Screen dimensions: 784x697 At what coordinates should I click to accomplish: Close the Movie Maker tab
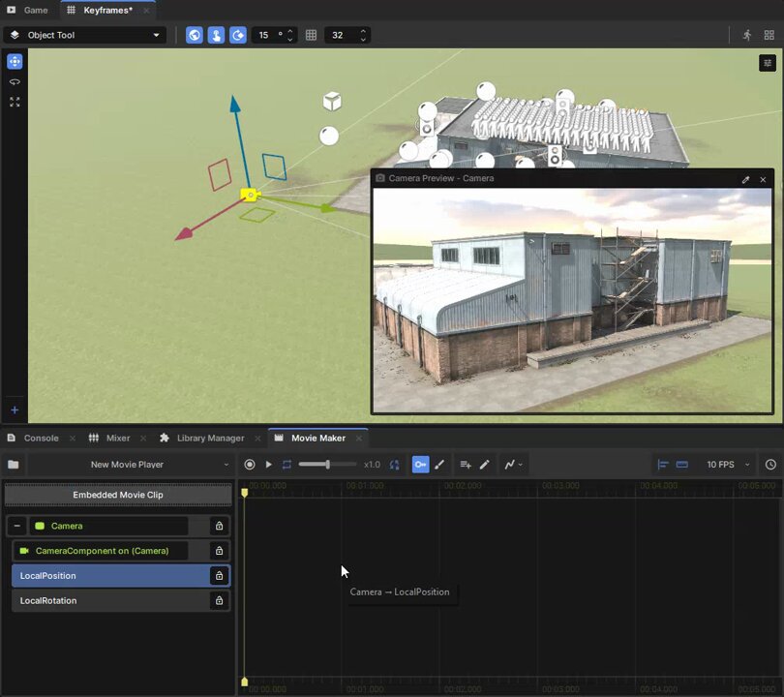[359, 439]
